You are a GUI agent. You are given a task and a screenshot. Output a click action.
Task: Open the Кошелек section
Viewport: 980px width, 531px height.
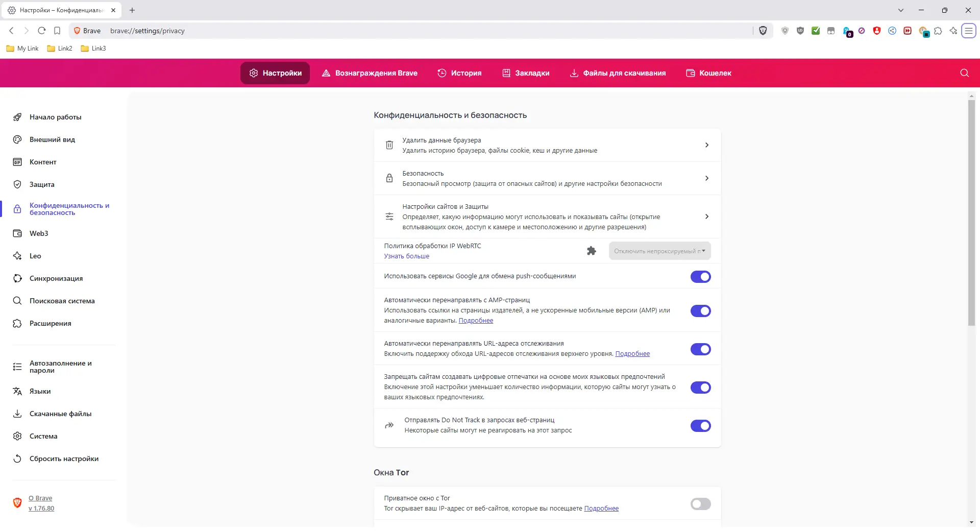[x=708, y=73]
